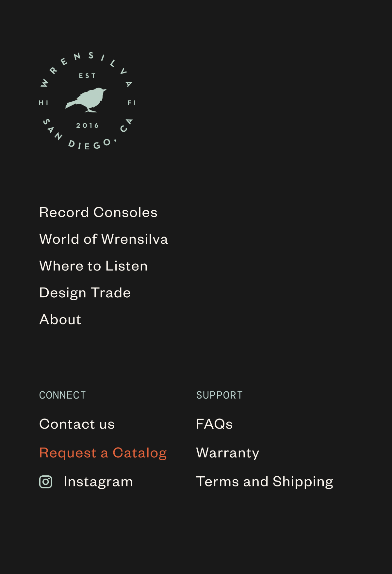The image size is (392, 574).
Task: Visit the Design Trade page
Action: [x=85, y=293]
